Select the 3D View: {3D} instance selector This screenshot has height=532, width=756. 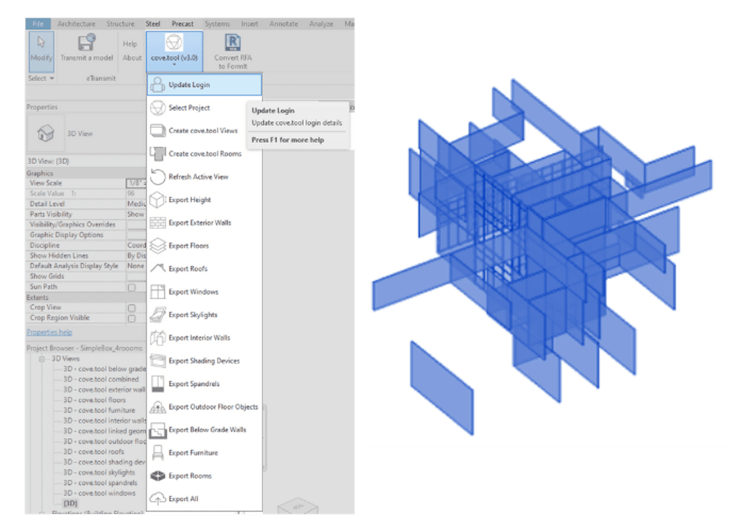[x=86, y=161]
